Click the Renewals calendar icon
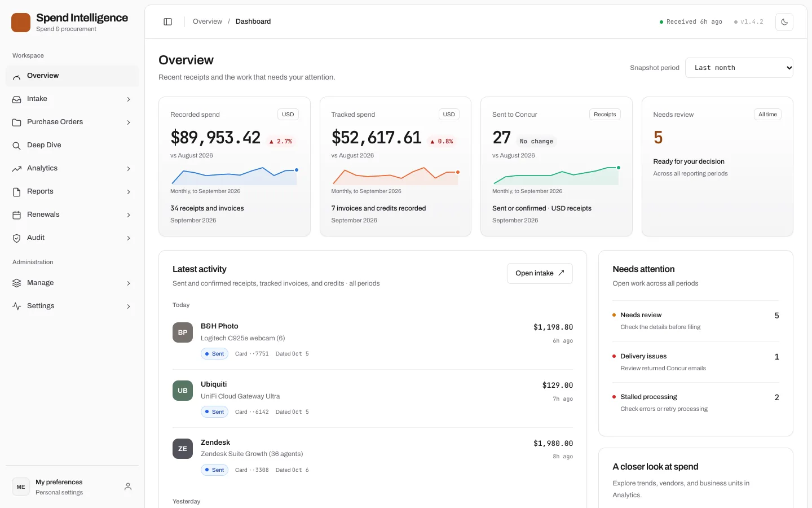Viewport: 812px width, 508px height. tap(17, 215)
